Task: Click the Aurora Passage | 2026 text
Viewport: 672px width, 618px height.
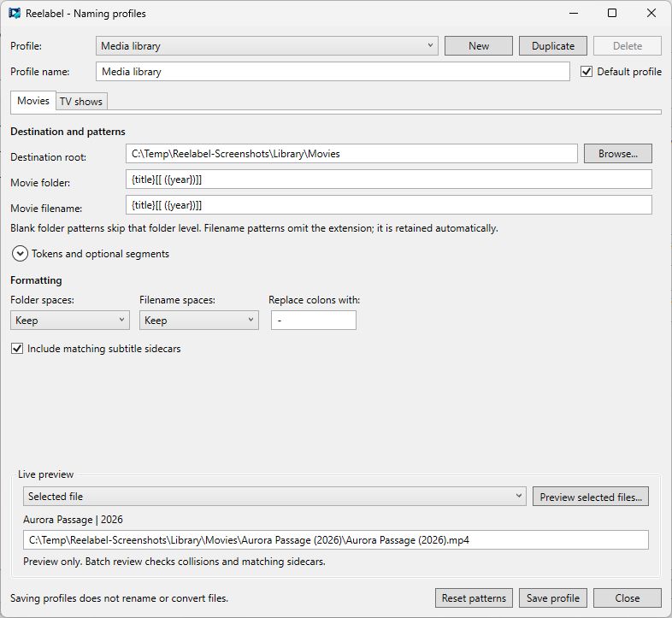Action: click(73, 520)
